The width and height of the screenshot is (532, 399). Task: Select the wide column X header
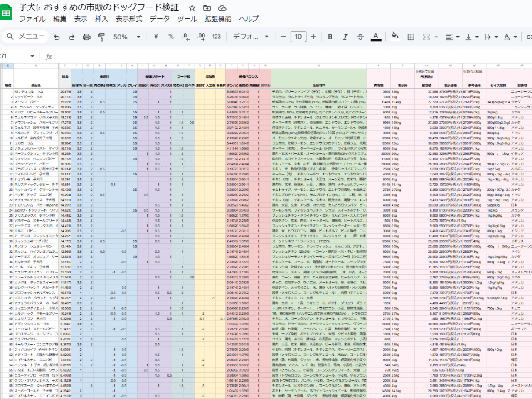319,66
